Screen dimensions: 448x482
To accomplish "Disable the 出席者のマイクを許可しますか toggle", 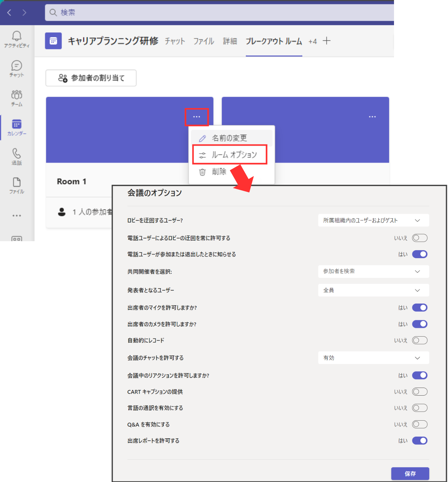I will coord(420,308).
